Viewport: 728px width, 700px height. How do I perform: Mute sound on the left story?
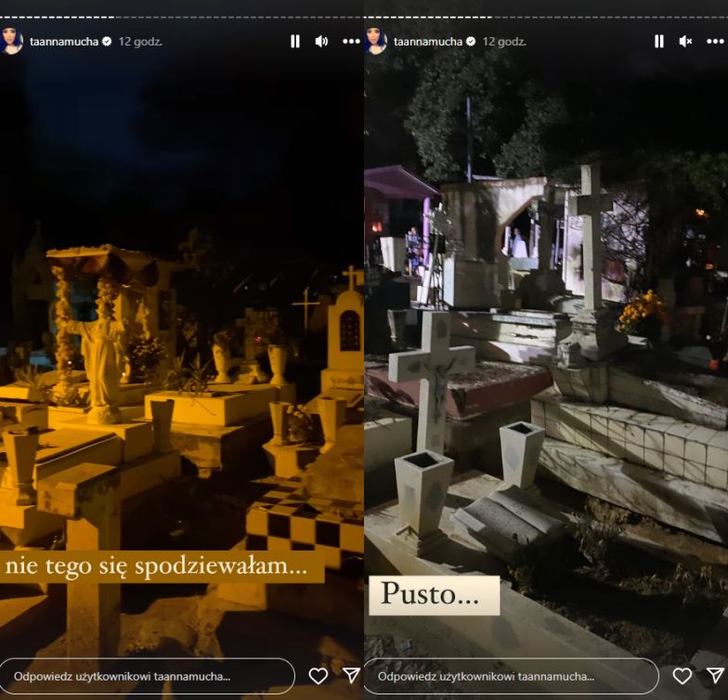coord(321,41)
